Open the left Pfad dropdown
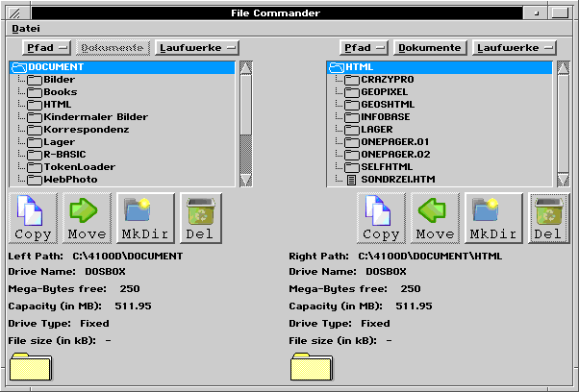Screen dimensions: 579x392 [46, 48]
